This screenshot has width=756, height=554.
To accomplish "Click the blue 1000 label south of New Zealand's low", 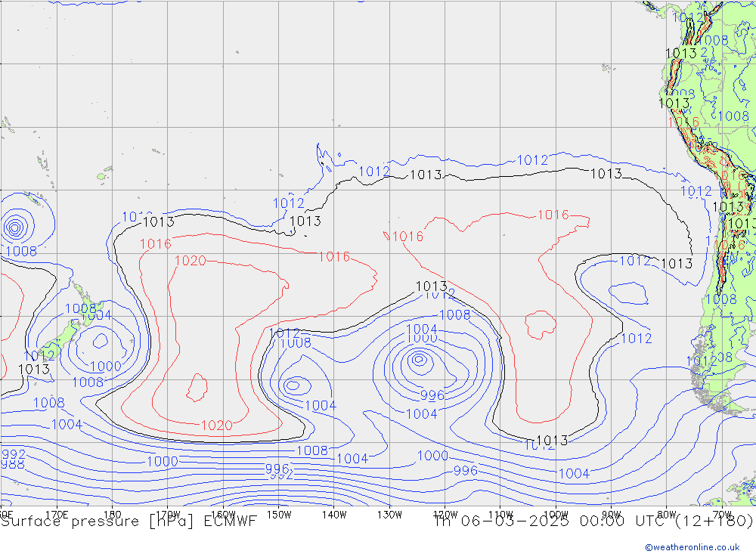I will (x=106, y=367).
